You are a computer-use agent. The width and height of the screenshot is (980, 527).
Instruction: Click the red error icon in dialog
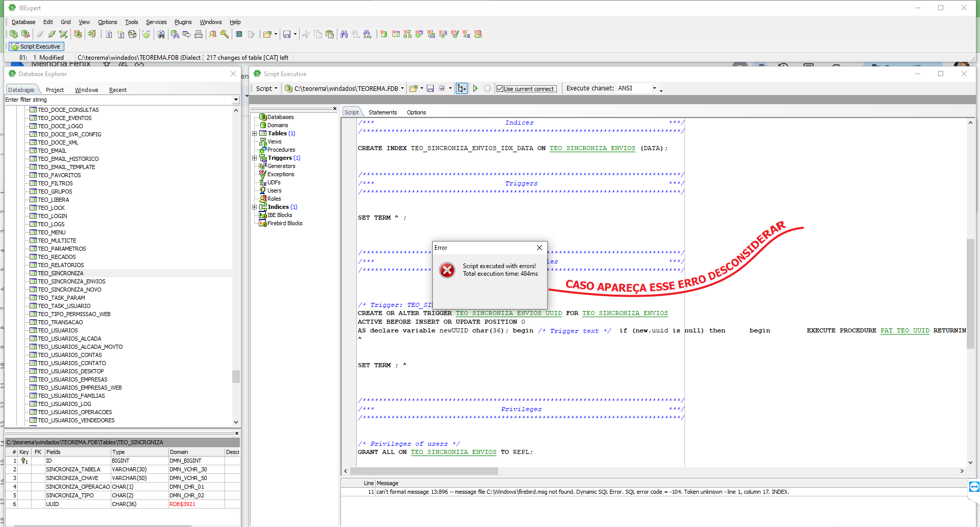447,270
